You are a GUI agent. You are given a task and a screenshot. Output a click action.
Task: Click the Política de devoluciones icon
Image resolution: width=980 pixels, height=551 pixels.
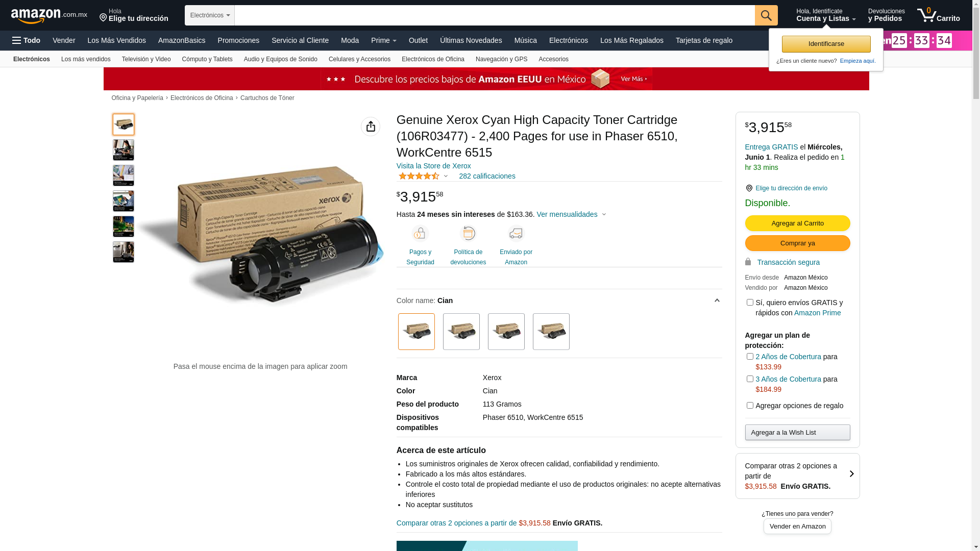pos(468,233)
